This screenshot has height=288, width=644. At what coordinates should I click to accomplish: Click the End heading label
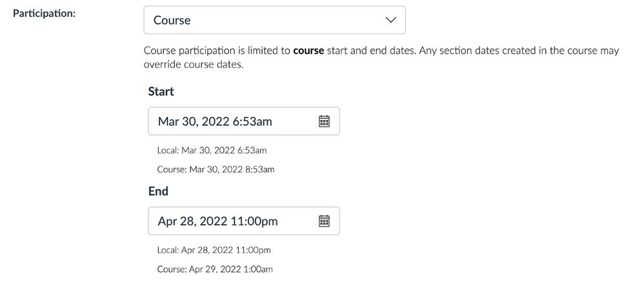tap(158, 191)
